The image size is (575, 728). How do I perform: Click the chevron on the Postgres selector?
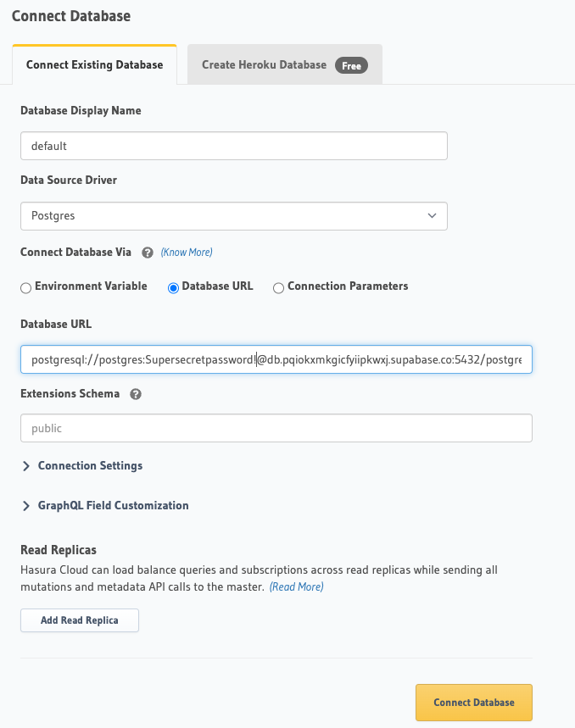pyautogui.click(x=433, y=216)
